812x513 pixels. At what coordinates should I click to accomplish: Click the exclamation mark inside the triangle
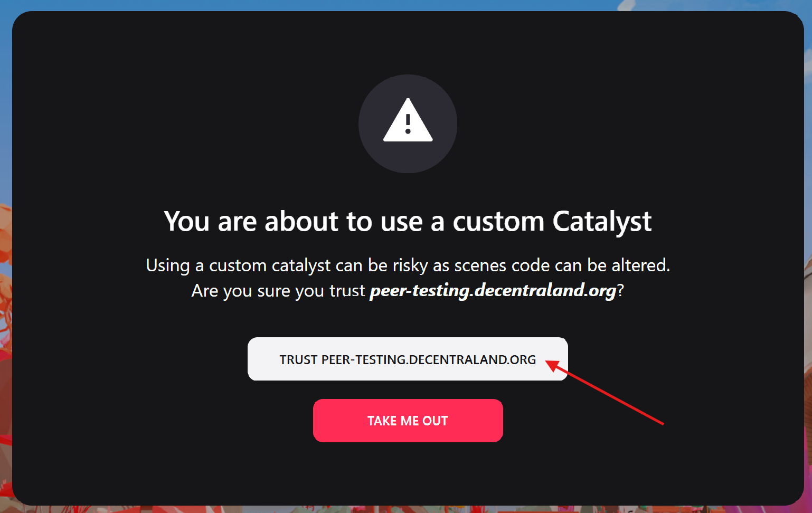click(408, 125)
